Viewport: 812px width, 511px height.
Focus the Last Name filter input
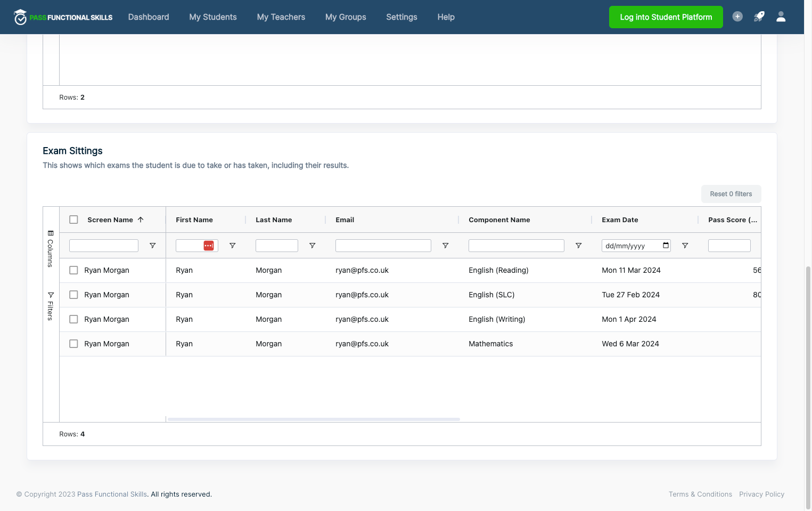(277, 246)
